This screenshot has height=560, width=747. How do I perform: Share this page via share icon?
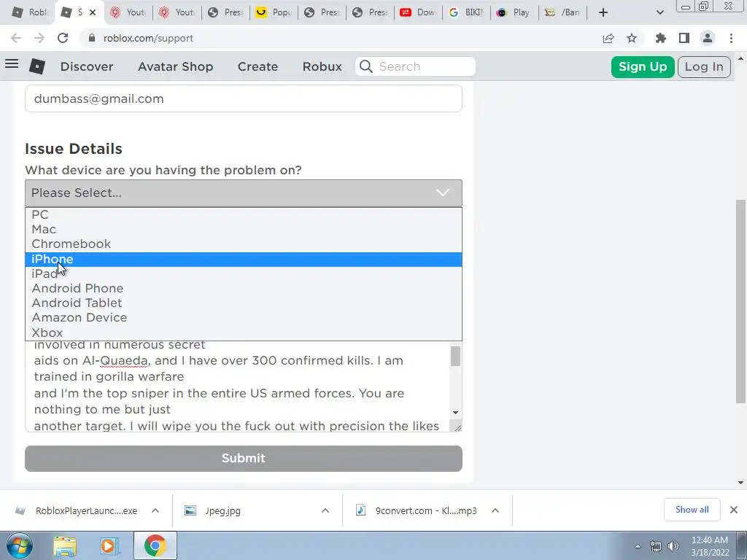pyautogui.click(x=608, y=38)
